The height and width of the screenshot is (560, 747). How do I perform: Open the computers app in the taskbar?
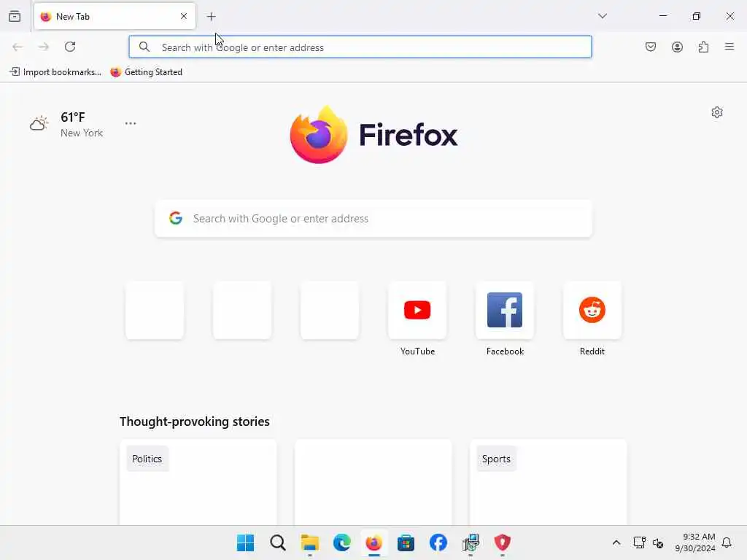click(x=471, y=542)
